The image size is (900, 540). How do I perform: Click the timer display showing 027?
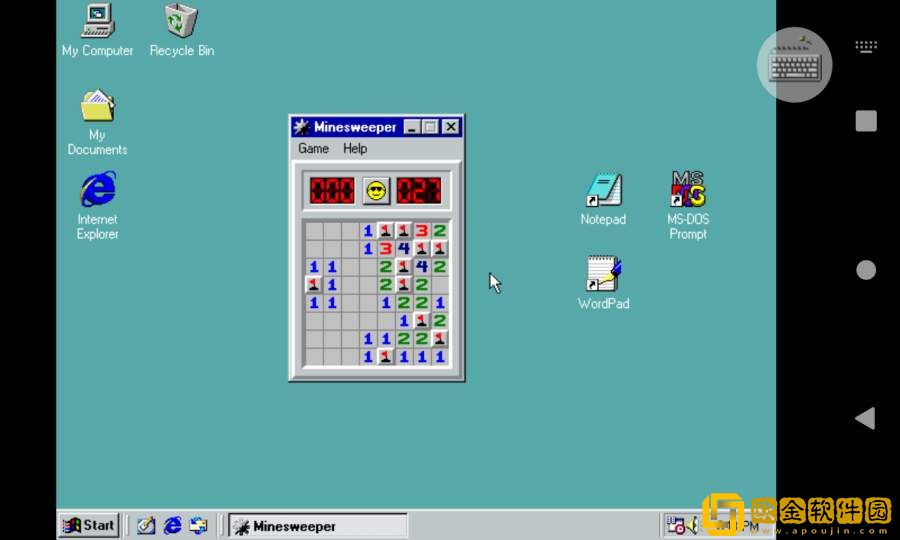[x=419, y=191]
